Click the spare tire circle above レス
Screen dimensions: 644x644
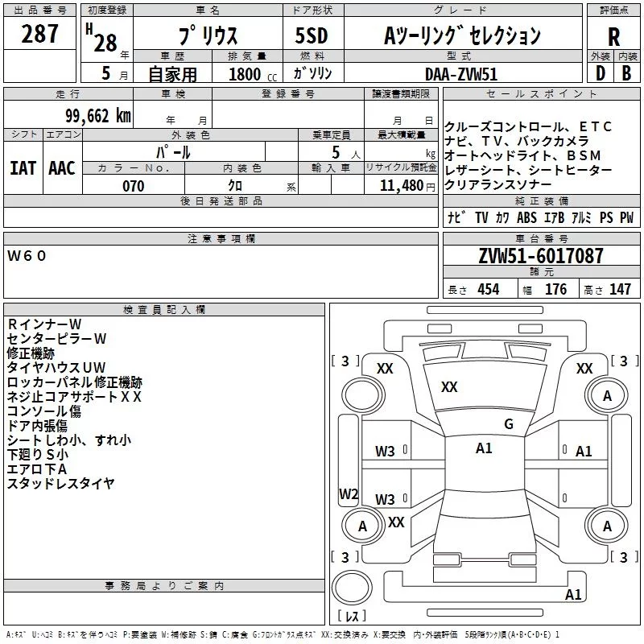tap(352, 587)
